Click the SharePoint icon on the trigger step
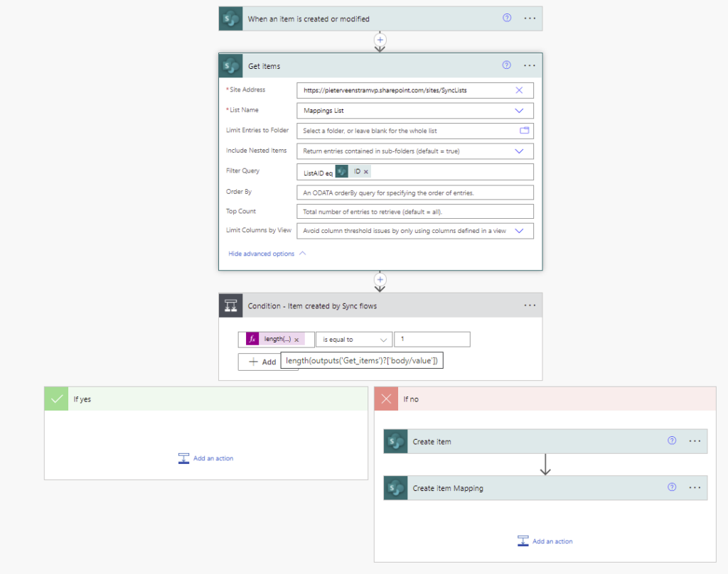Viewport: 728px width, 574px height. pyautogui.click(x=231, y=18)
